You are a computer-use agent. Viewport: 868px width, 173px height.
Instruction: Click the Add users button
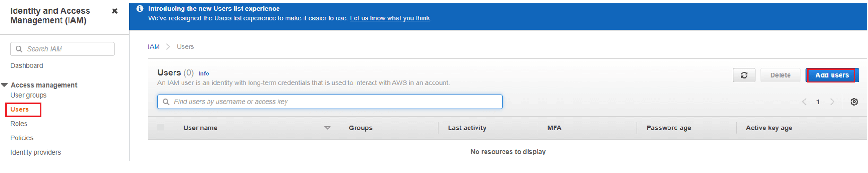[832, 75]
